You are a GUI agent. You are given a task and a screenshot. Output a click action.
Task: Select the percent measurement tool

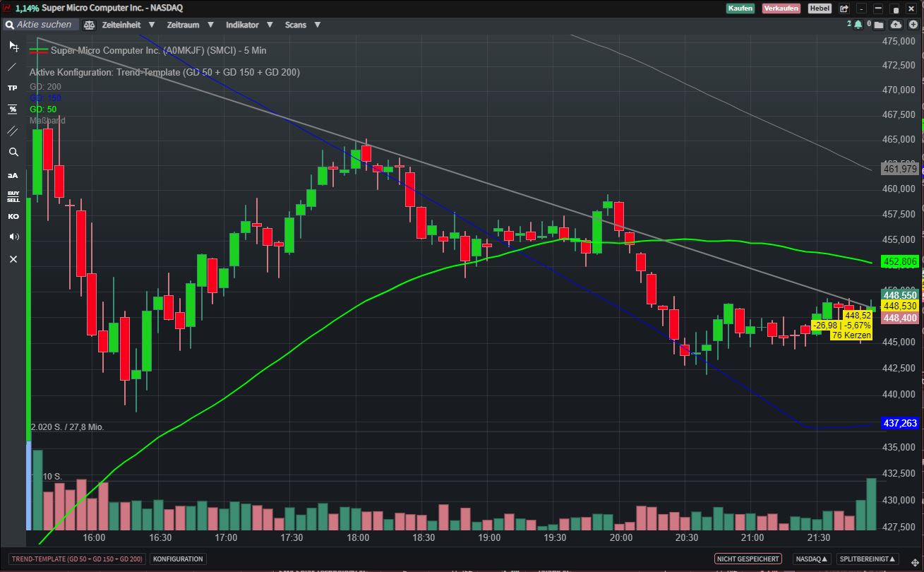(x=13, y=109)
